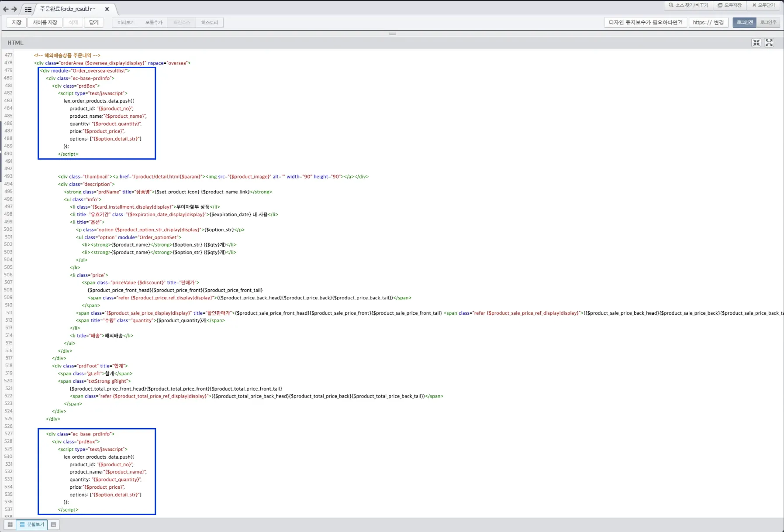This screenshot has width=784, height=532.
Task: Click the prdName strong tag line
Action: point(168,192)
